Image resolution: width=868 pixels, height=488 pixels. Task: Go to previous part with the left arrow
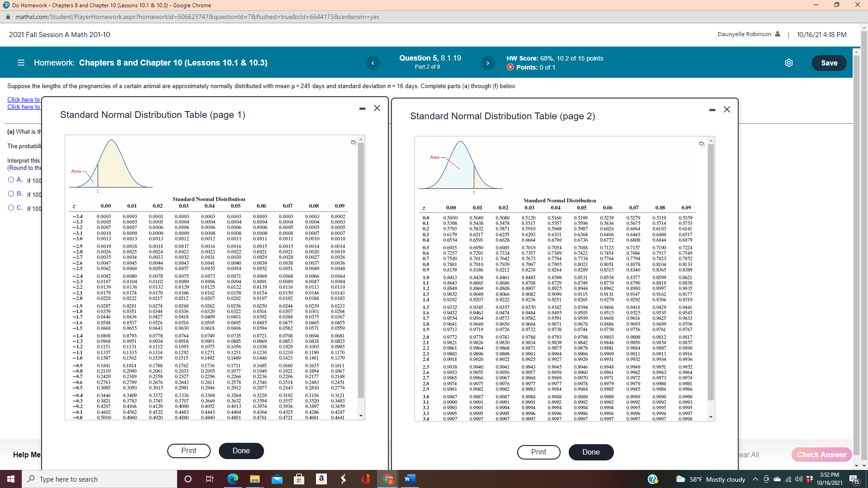373,63
